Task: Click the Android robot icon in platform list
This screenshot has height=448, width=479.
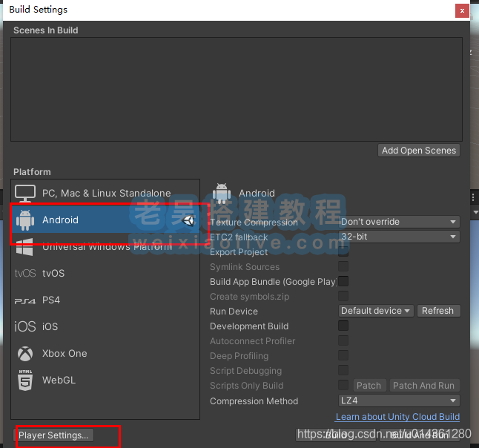Action: click(25, 220)
